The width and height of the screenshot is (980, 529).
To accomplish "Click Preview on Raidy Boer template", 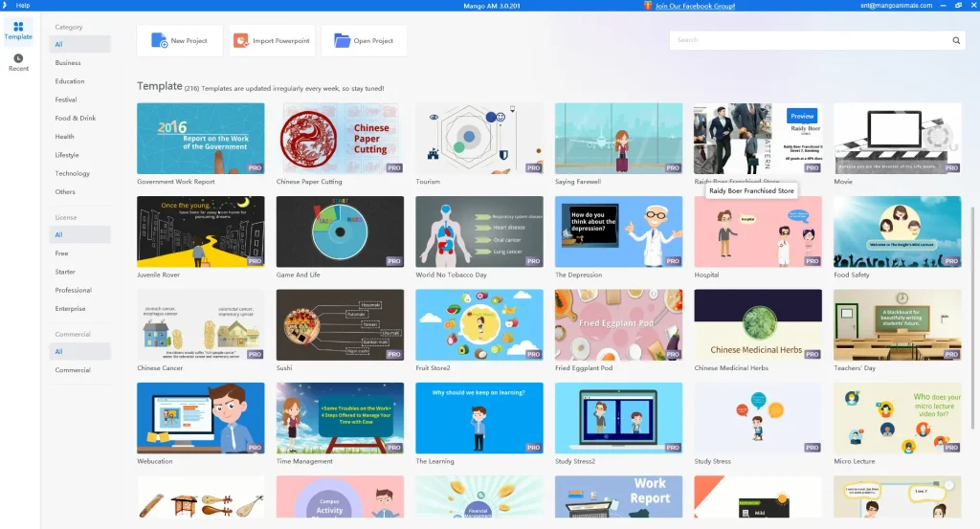I will (802, 116).
